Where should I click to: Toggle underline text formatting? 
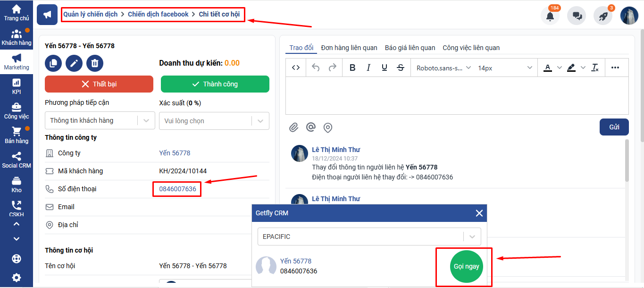coord(385,68)
